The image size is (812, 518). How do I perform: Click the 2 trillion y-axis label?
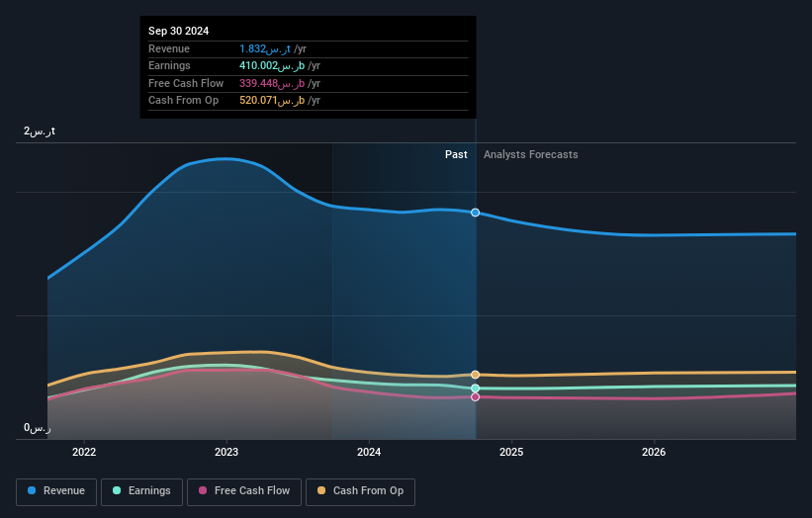(x=40, y=130)
